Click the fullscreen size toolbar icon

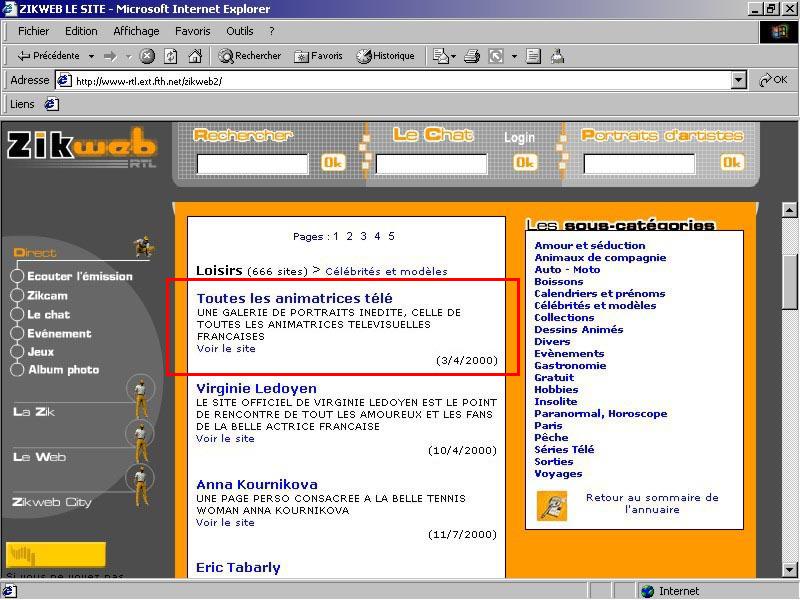[496, 56]
